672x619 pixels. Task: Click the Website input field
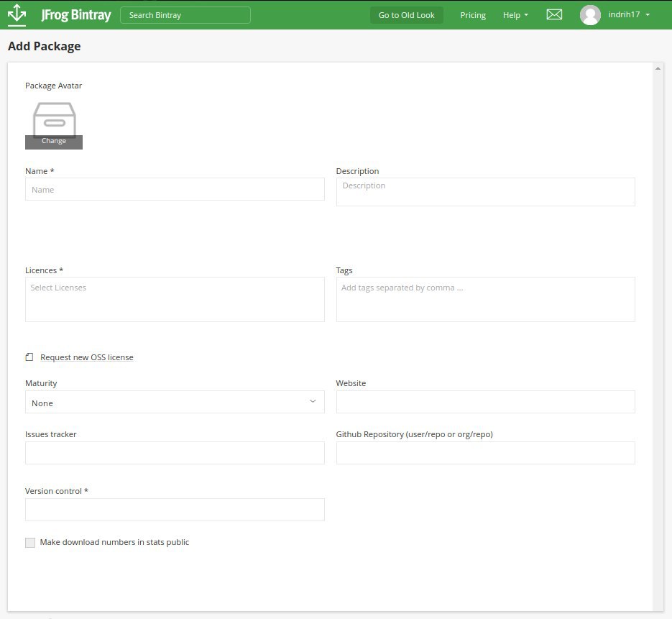click(x=485, y=402)
